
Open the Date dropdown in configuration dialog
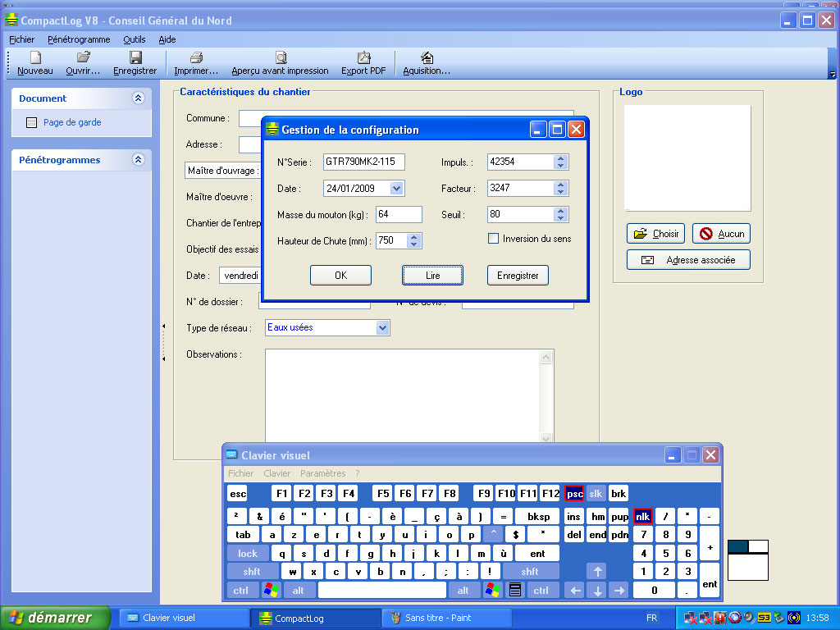396,189
